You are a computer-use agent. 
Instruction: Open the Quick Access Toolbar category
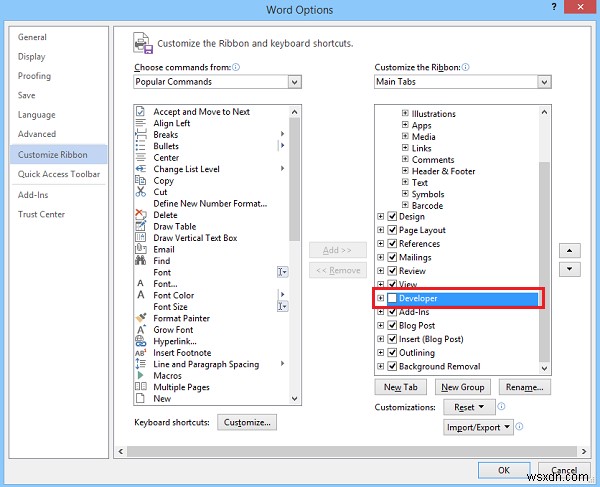pos(59,174)
